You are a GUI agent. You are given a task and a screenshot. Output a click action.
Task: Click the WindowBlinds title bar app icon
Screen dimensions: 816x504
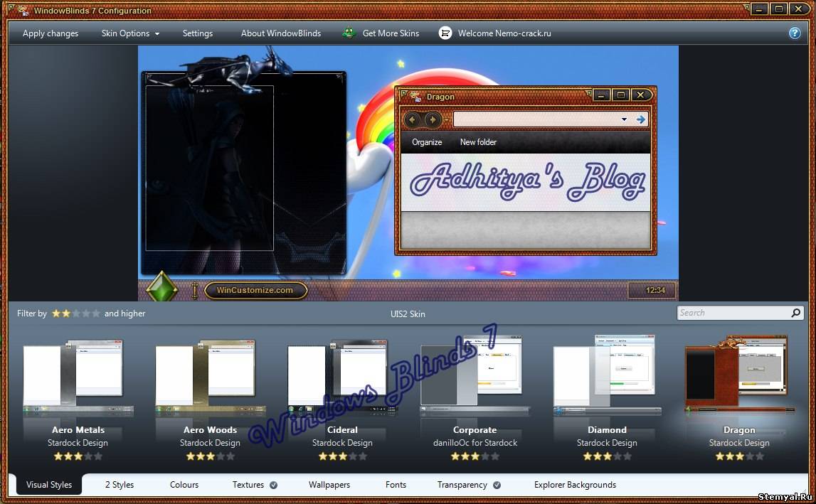click(x=22, y=11)
